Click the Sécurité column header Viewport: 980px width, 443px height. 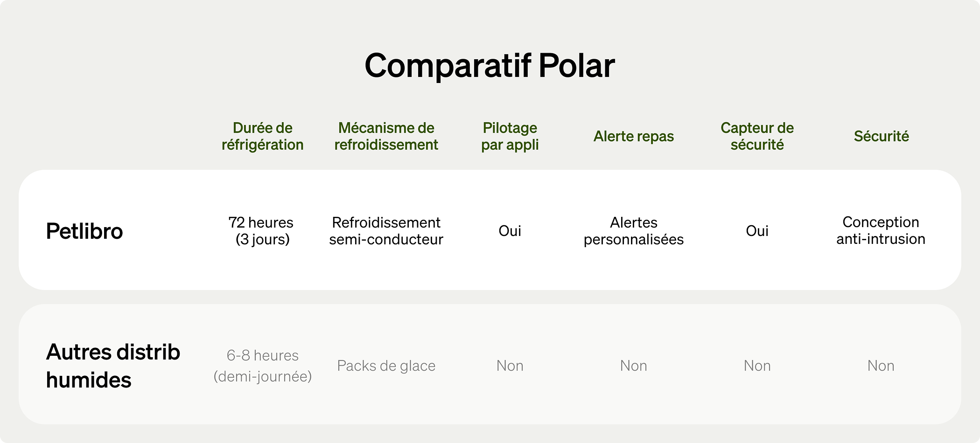point(881,136)
